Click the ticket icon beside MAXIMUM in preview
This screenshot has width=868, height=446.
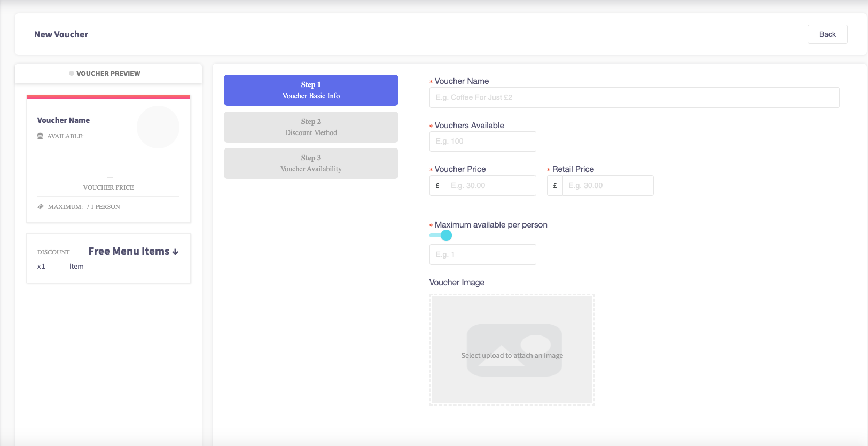point(41,207)
